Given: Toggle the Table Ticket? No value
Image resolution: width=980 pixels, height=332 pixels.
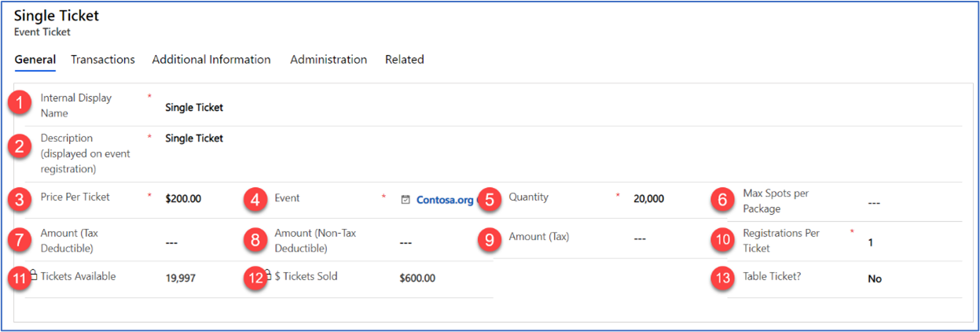Looking at the screenshot, I should click(x=875, y=279).
